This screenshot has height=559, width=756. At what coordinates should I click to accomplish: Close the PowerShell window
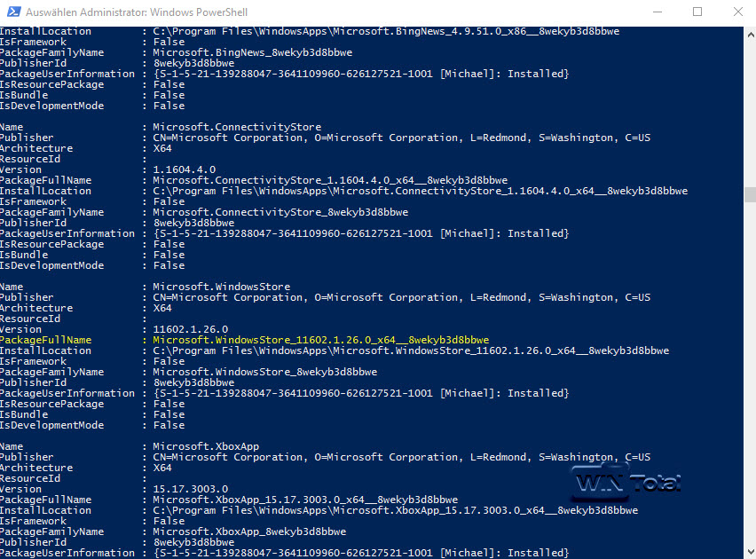point(737,12)
